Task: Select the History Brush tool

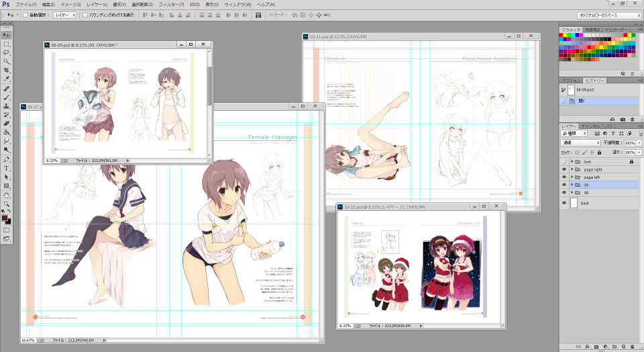Action: point(7,115)
